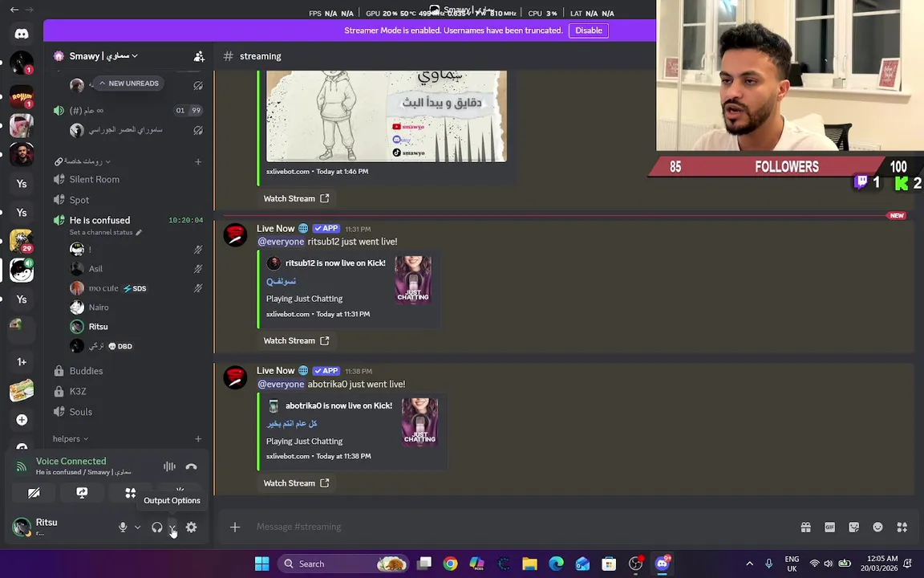The image size is (924, 578).
Task: Open File Explorer from the taskbar
Action: 529,564
